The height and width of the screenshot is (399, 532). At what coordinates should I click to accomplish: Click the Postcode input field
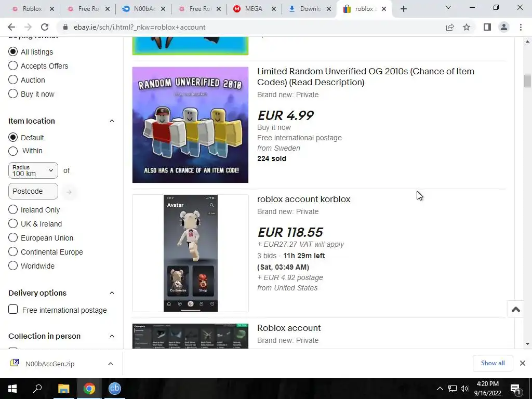point(33,191)
